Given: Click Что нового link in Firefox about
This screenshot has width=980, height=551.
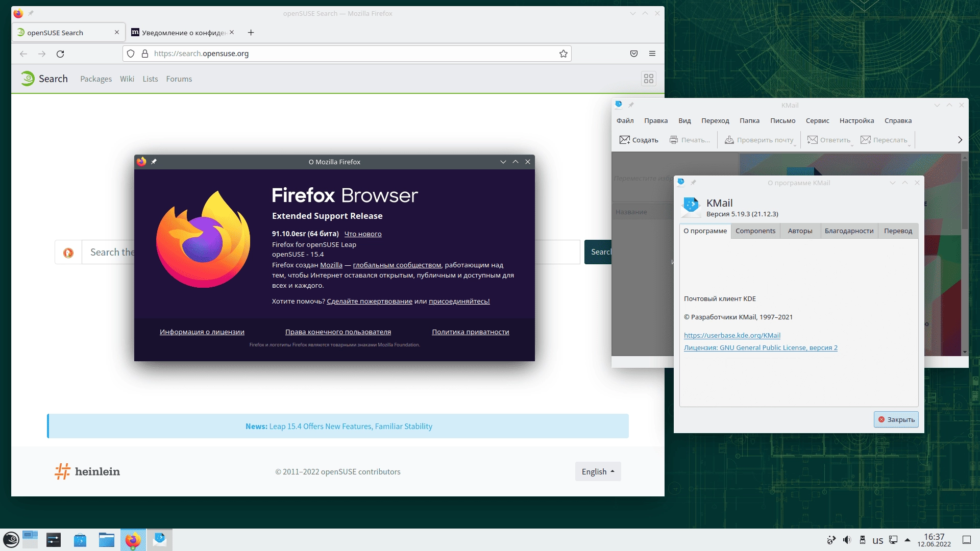Looking at the screenshot, I should (x=362, y=234).
